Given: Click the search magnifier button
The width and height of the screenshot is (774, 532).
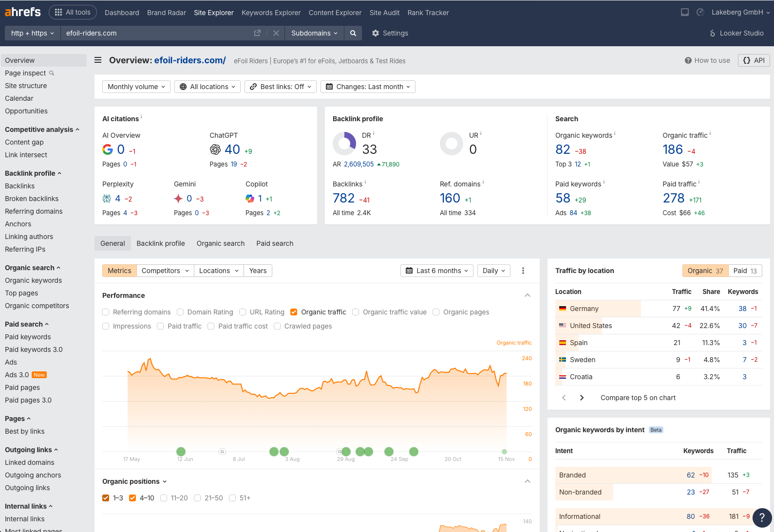Looking at the screenshot, I should (353, 33).
